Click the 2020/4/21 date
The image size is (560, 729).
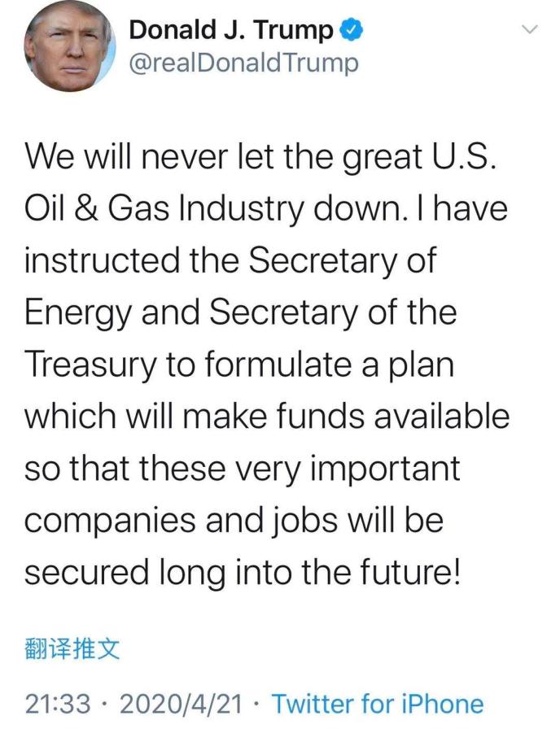click(182, 704)
